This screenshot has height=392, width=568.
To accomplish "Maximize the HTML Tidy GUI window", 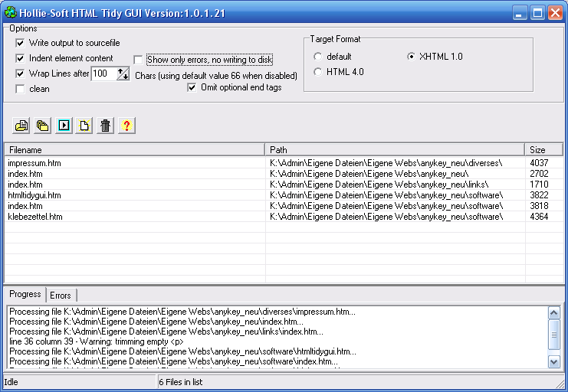I will (537, 13).
